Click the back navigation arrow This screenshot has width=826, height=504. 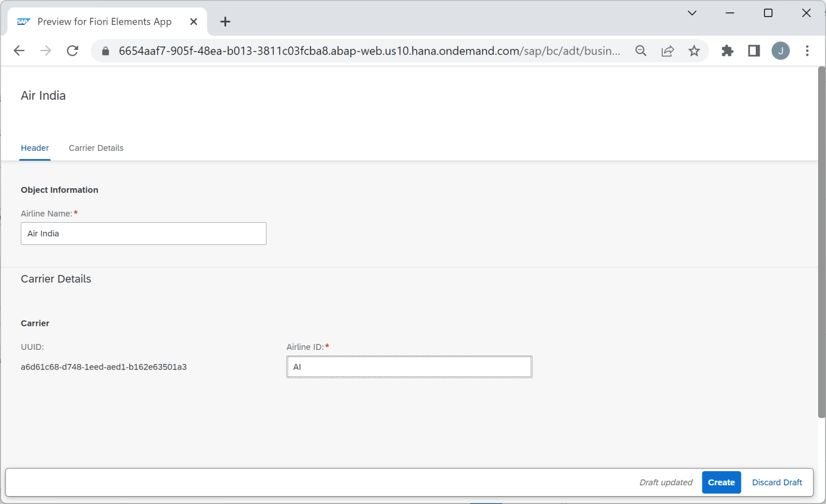pyautogui.click(x=19, y=50)
